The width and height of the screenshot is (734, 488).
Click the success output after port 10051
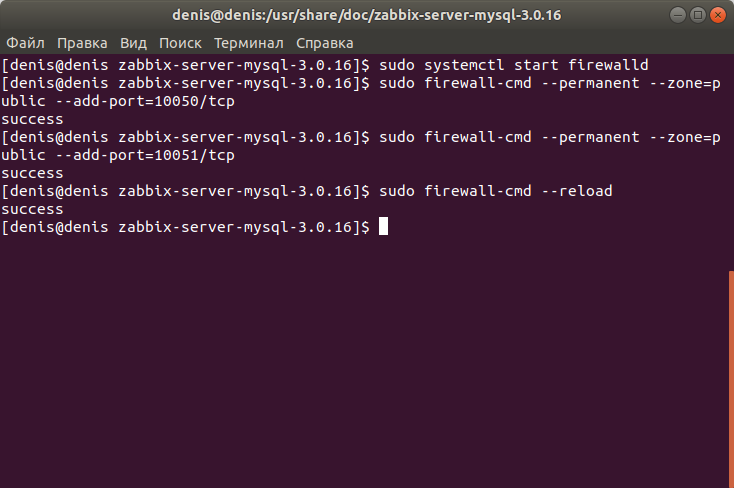(x=32, y=173)
